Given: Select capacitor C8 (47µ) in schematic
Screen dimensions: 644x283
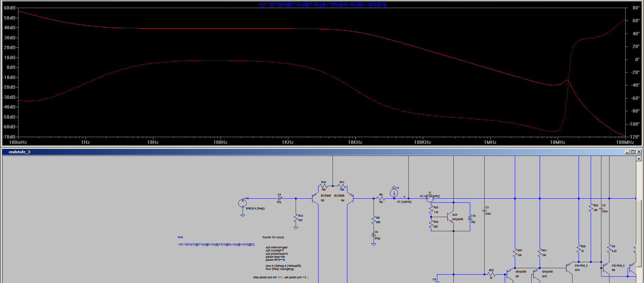Looking at the screenshot, I should click(279, 198).
